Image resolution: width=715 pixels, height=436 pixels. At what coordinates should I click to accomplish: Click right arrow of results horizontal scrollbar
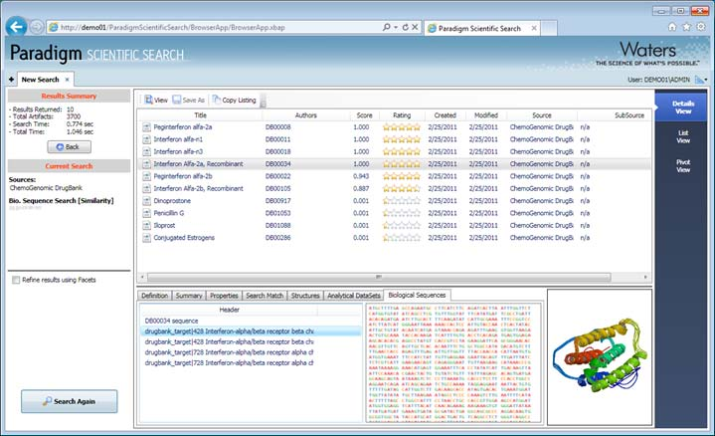[x=645, y=277]
